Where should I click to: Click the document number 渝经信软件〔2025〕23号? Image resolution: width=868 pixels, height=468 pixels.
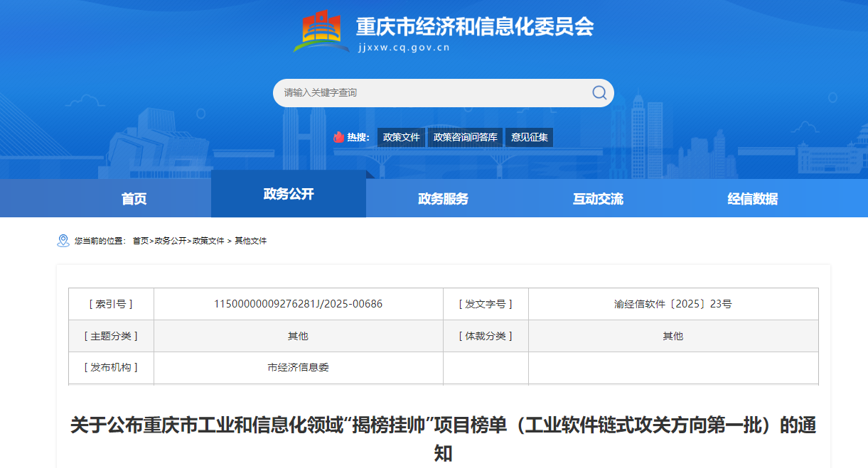point(673,304)
